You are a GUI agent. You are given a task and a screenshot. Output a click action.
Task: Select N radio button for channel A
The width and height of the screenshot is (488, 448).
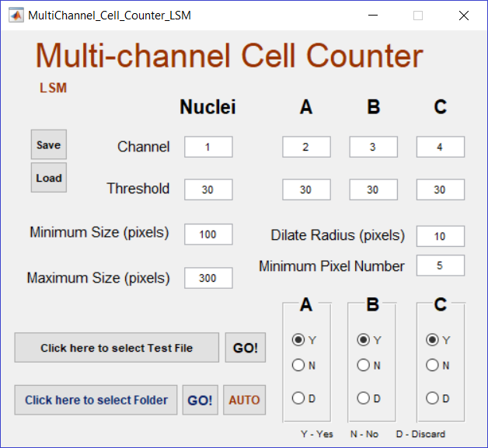(298, 365)
